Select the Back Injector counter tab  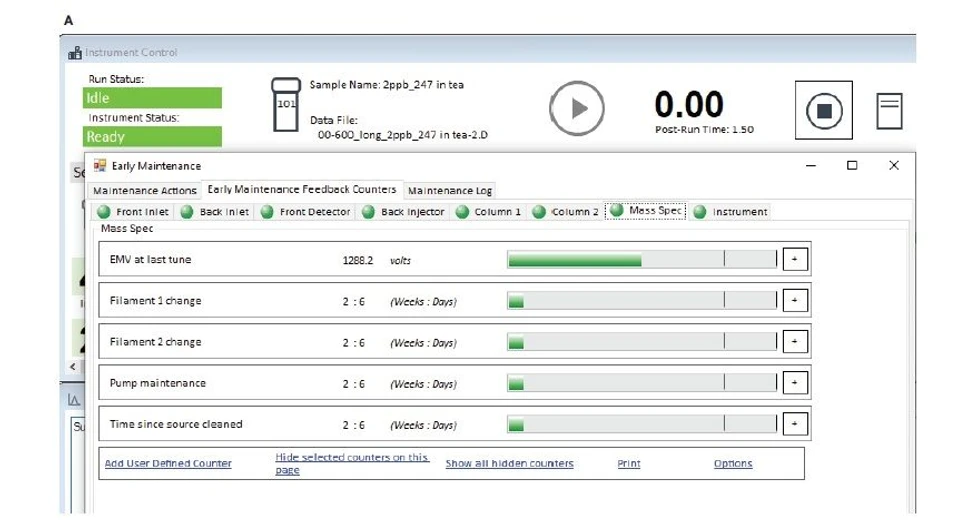(x=403, y=212)
